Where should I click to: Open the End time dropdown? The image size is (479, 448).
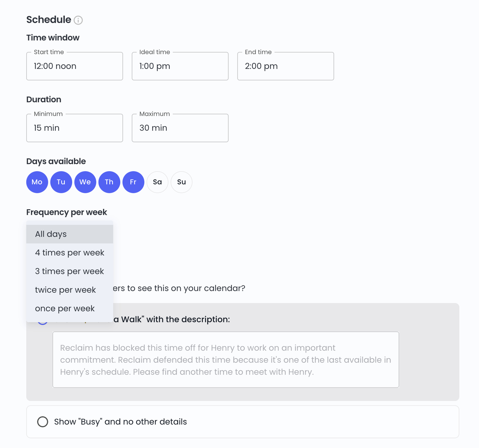coord(286,66)
